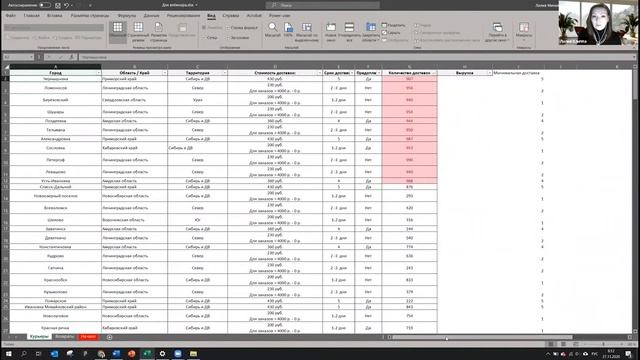Click the Search (Поиск) box in title bar
Image resolution: width=640 pixels, height=360 pixels.
point(322,5)
